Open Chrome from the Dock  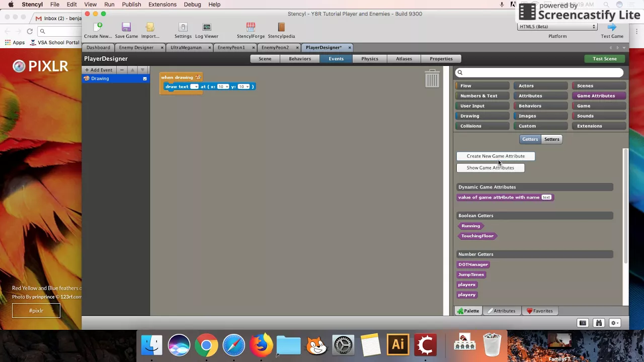point(206,345)
